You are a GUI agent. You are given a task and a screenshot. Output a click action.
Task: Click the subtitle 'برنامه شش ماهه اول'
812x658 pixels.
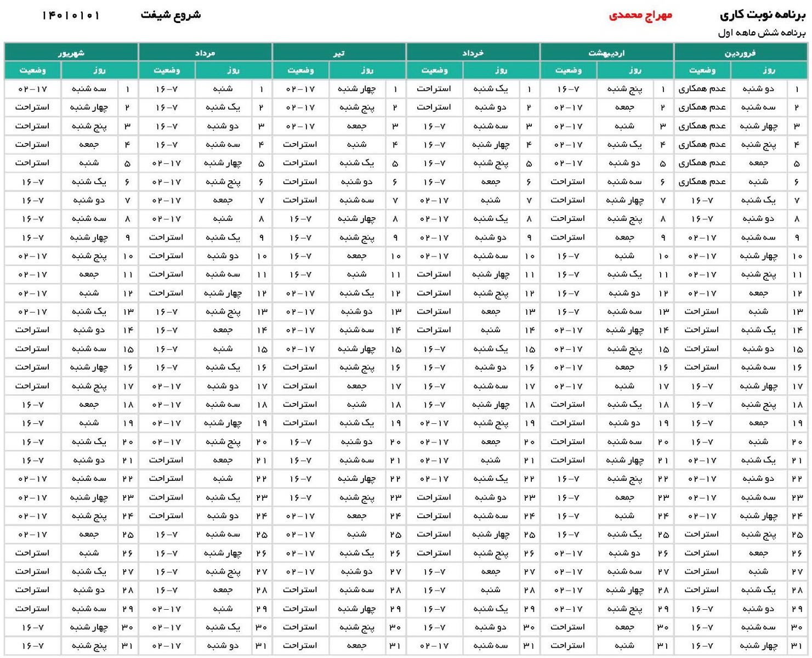pyautogui.click(x=762, y=33)
